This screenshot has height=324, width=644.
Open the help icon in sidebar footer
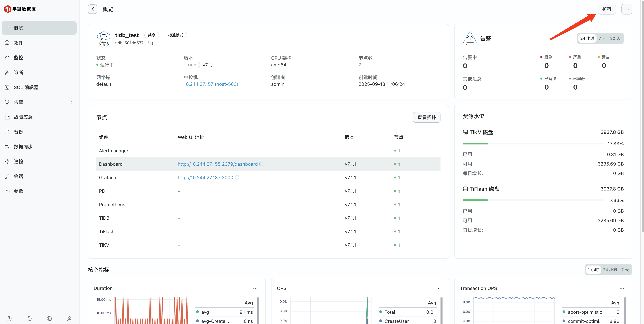(x=9, y=318)
